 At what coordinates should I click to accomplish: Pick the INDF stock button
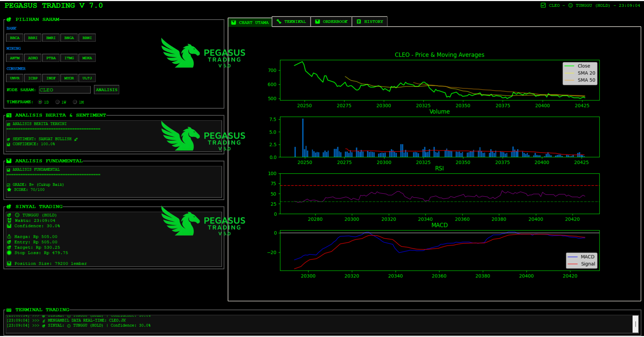point(51,78)
